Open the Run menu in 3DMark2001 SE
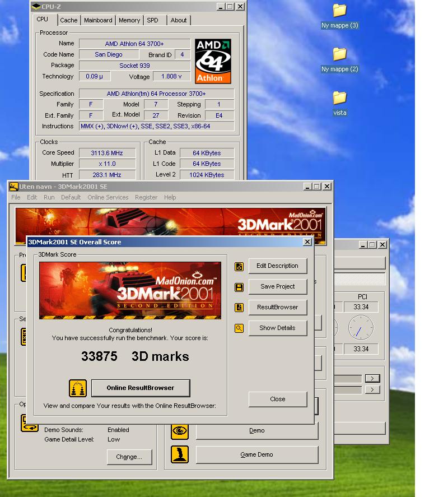Viewport: 448px width, 497px height. pyautogui.click(x=49, y=197)
